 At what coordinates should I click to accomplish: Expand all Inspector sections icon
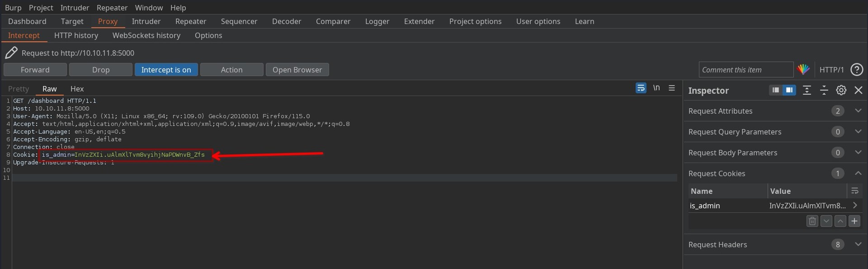click(807, 90)
